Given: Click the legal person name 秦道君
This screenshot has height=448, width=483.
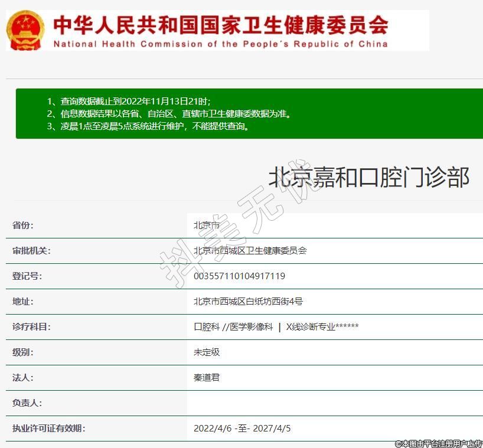Looking at the screenshot, I should coord(207,378).
